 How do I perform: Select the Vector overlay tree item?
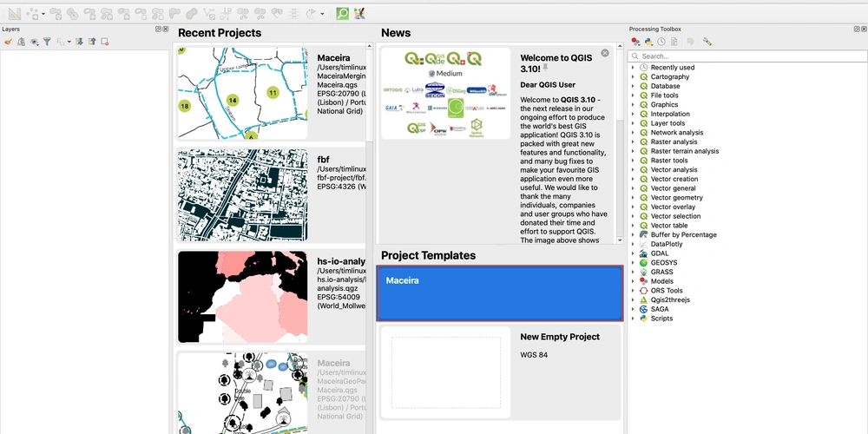(673, 207)
